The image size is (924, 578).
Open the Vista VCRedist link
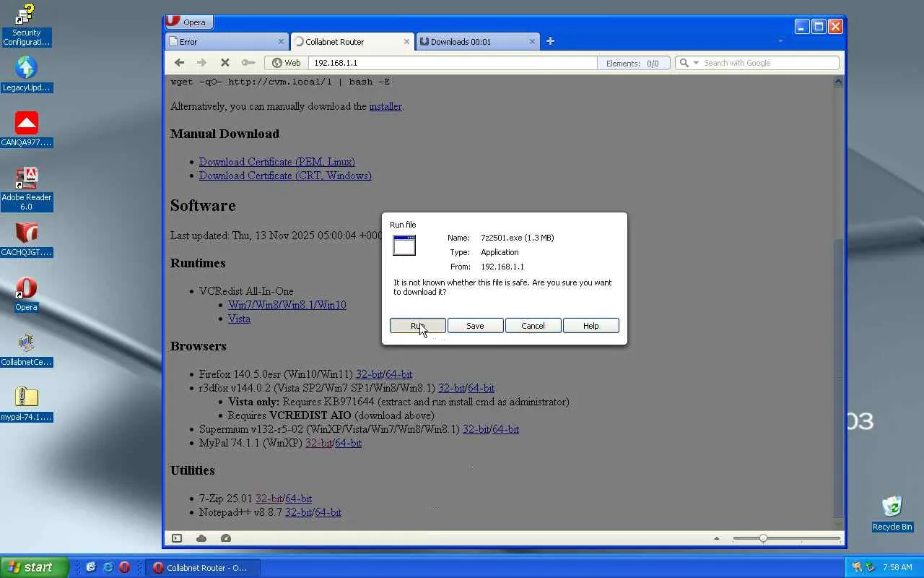239,319
